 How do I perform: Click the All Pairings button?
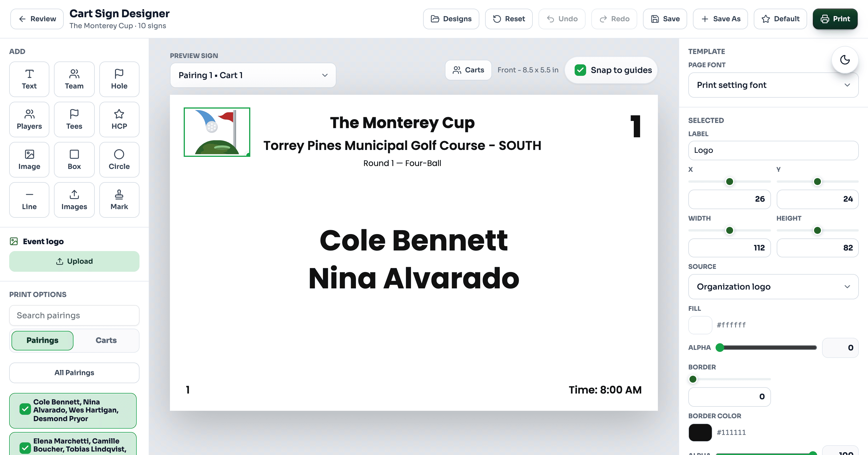click(x=74, y=372)
